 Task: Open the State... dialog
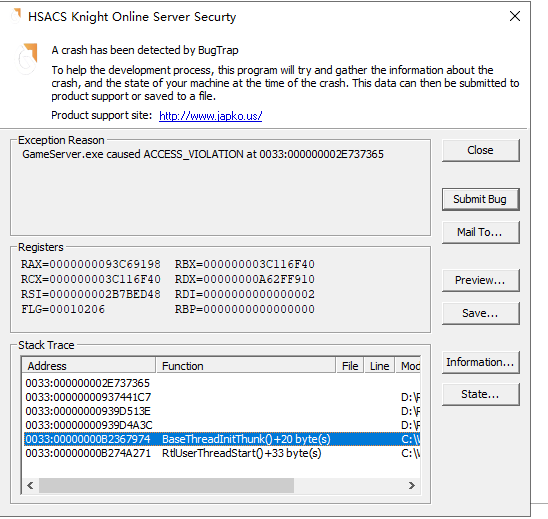(481, 395)
